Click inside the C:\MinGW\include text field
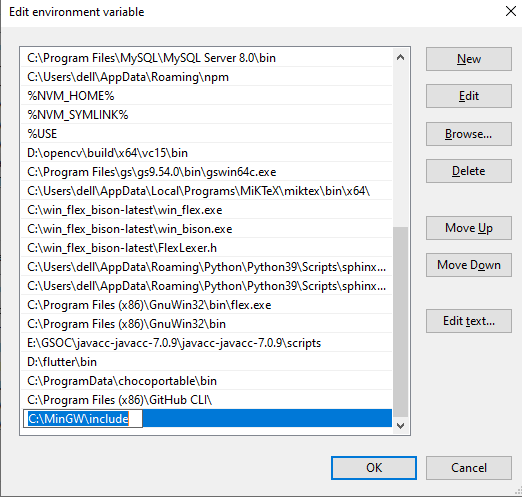Screen dimensions: 522x497 [x=83, y=419]
